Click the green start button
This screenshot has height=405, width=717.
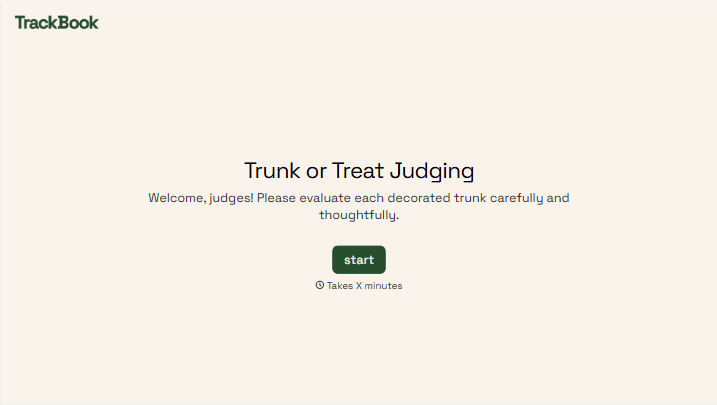tap(358, 260)
